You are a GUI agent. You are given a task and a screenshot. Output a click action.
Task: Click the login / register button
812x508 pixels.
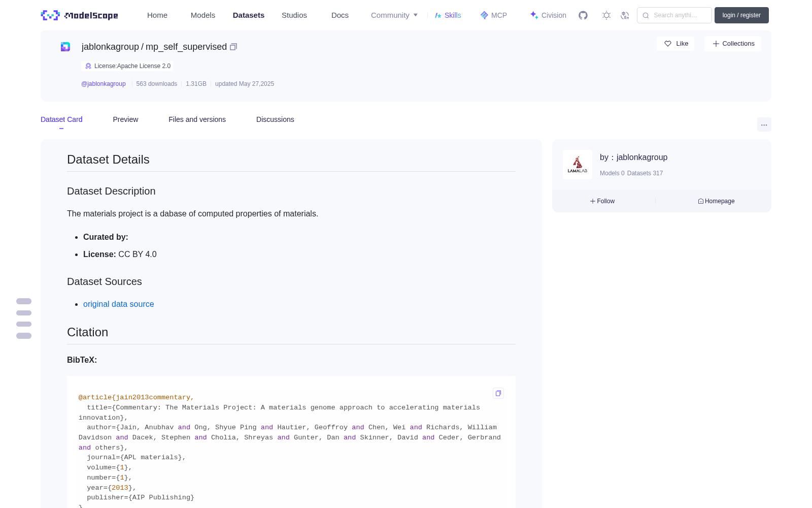(741, 15)
